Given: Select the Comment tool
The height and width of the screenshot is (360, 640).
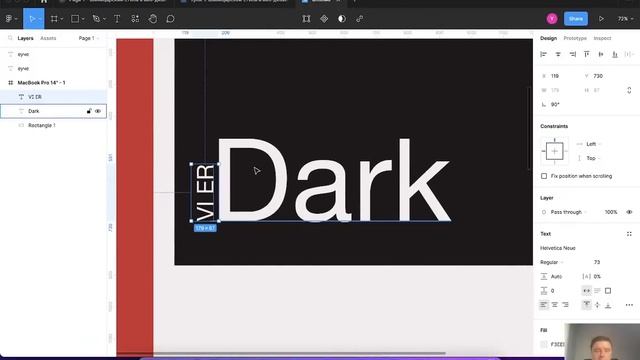Looking at the screenshot, I should click(x=170, y=19).
